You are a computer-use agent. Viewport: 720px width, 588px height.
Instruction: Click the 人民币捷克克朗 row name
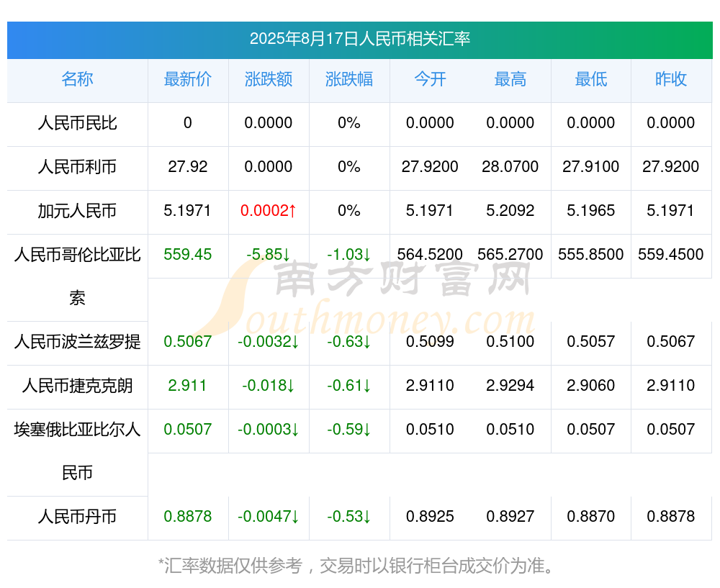pos(77,386)
